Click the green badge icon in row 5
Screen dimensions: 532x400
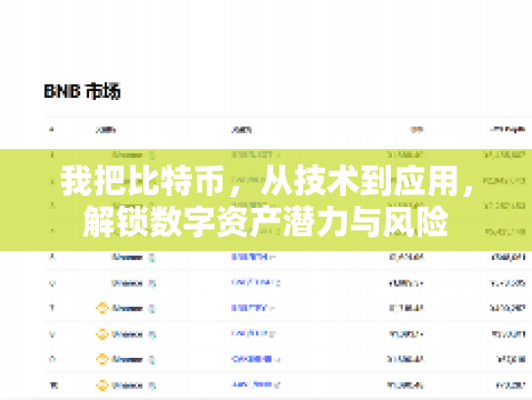point(152,258)
